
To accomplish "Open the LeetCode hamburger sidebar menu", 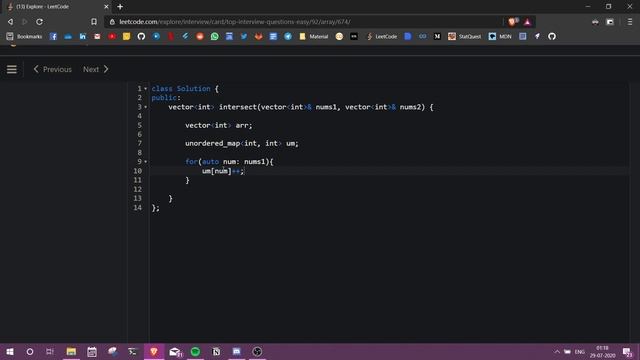I will coord(11,69).
